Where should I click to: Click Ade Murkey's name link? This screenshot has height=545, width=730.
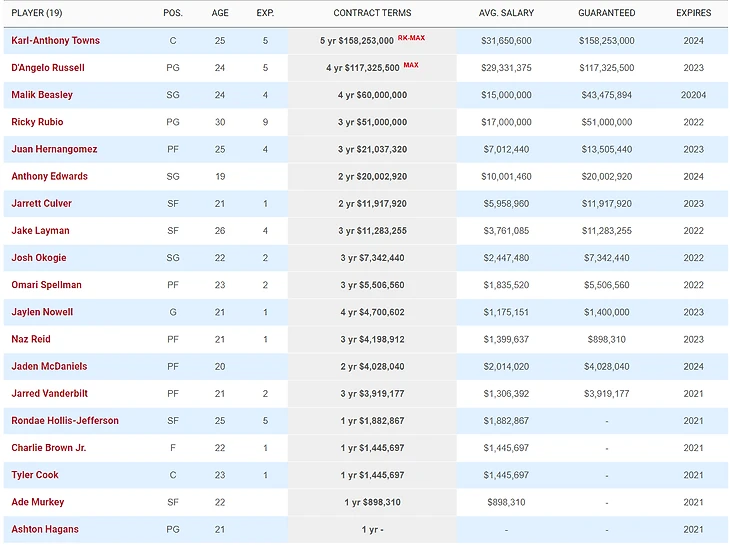point(37,502)
